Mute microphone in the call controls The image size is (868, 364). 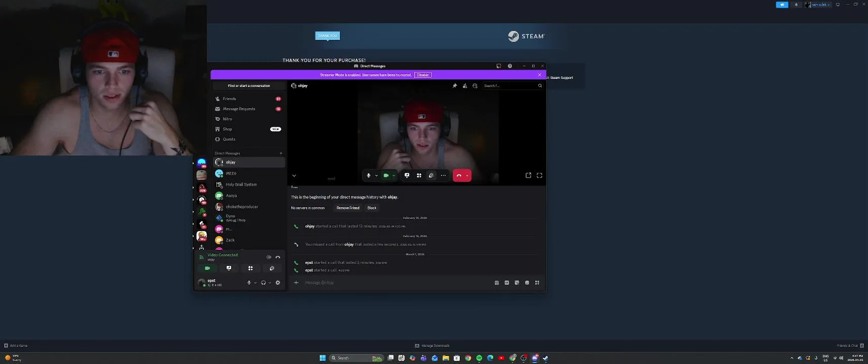coord(369,175)
